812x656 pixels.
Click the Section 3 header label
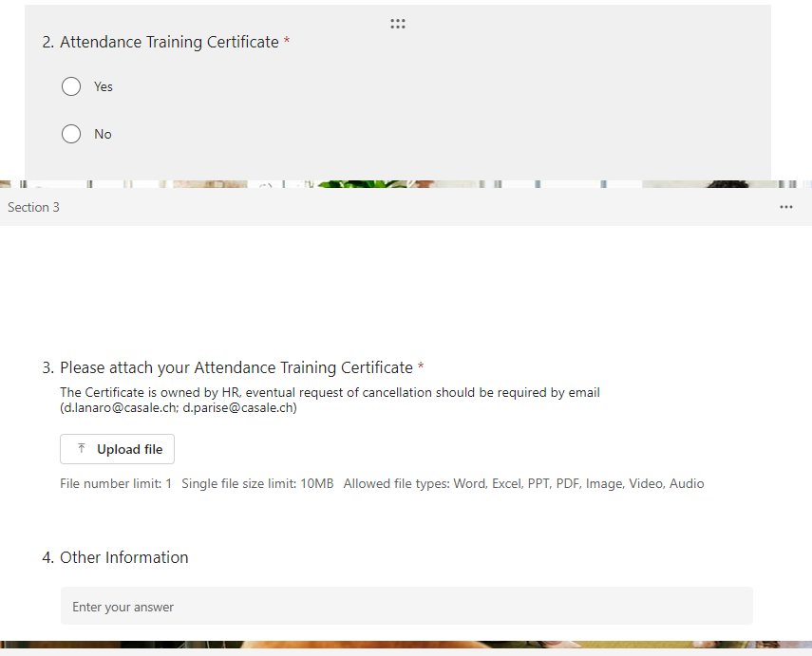(33, 207)
